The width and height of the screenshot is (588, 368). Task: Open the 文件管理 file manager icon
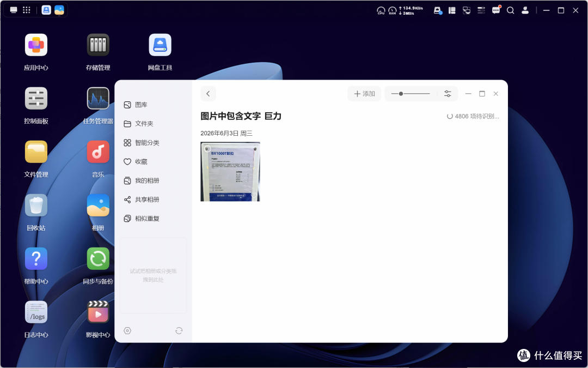click(36, 152)
